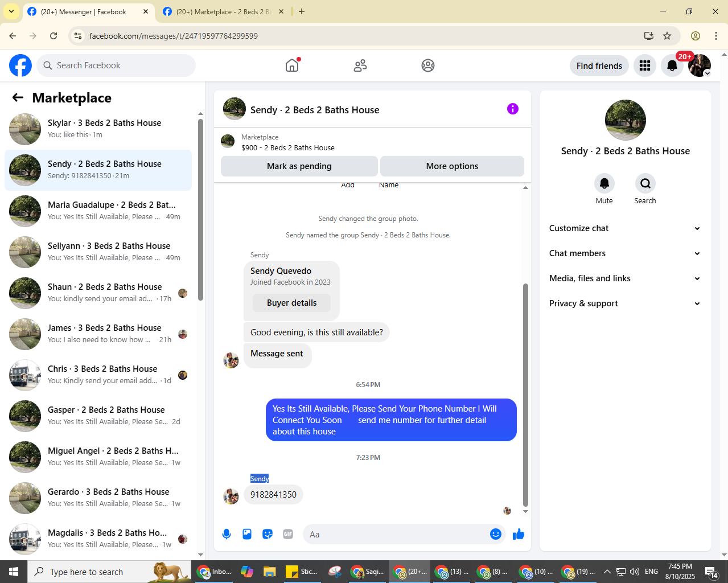The image size is (728, 583).
Task: Click the message thread scrollbar
Action: point(525,395)
